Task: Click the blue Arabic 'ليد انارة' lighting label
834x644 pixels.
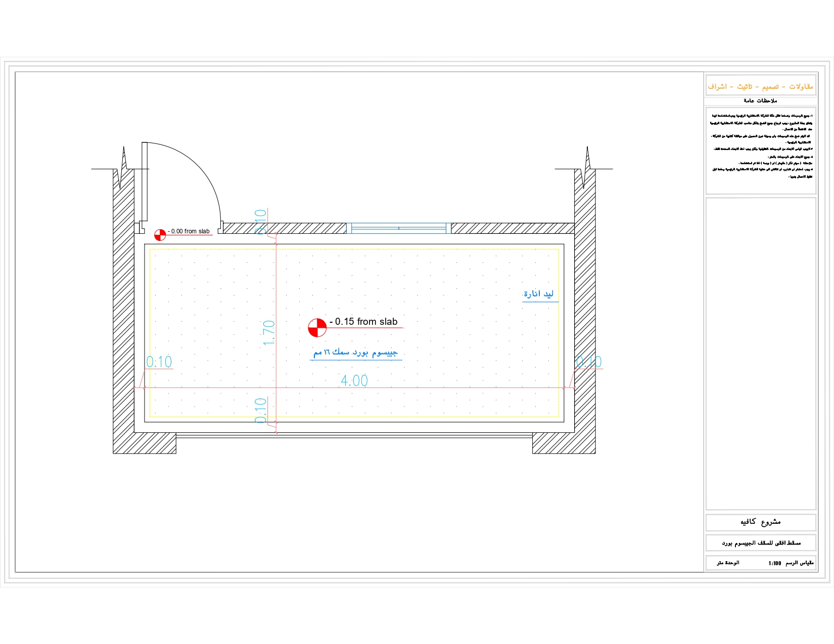Action: tap(539, 294)
